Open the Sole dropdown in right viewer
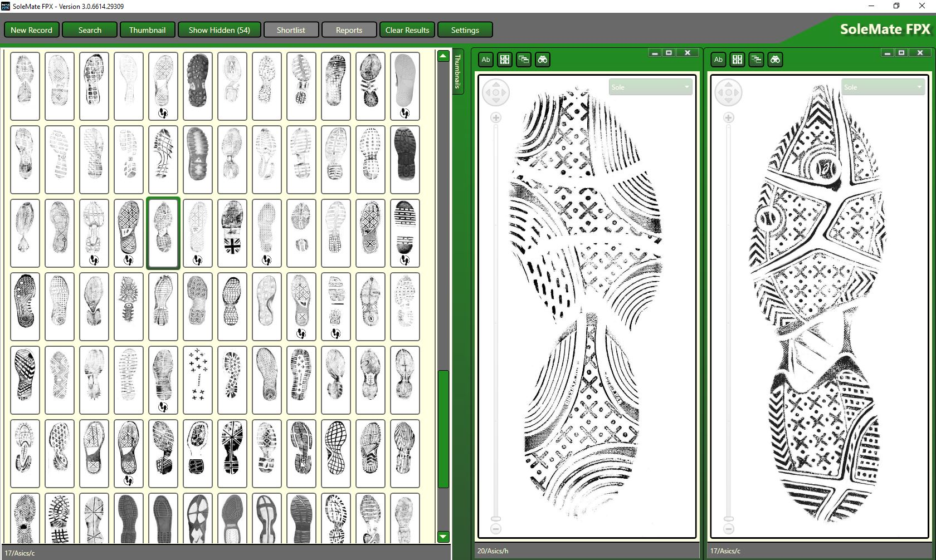The image size is (936, 560). click(882, 87)
